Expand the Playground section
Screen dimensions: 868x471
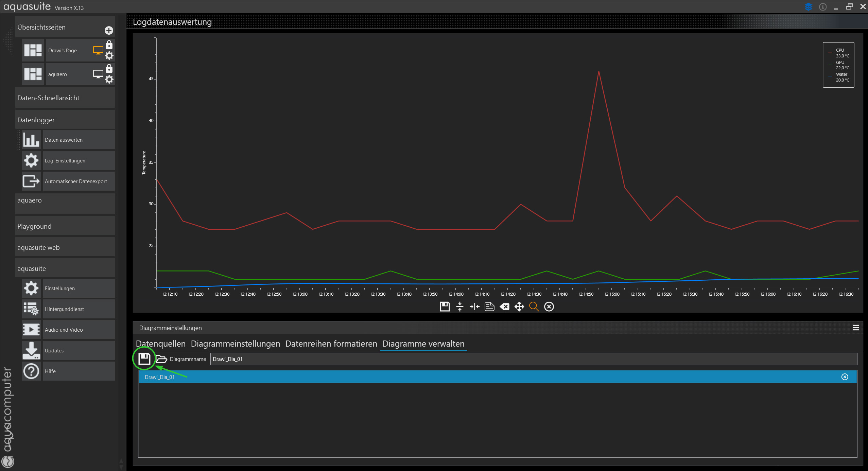click(65, 226)
